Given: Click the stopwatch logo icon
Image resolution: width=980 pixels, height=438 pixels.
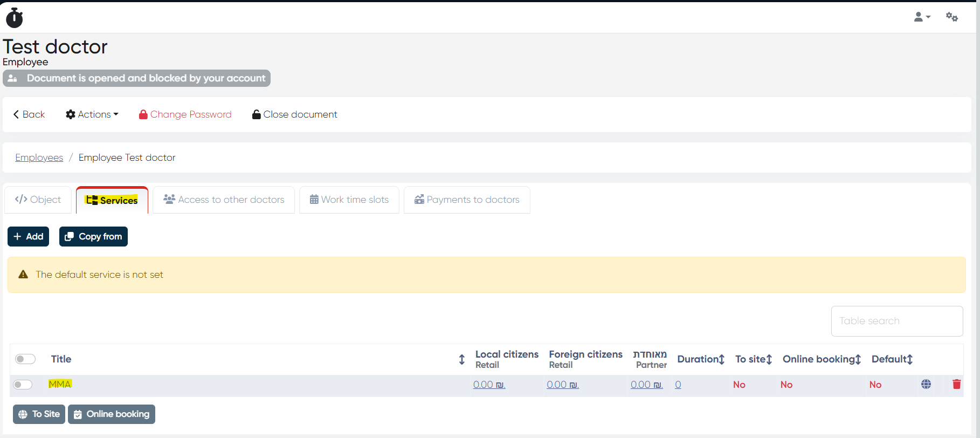Looking at the screenshot, I should click(x=15, y=17).
